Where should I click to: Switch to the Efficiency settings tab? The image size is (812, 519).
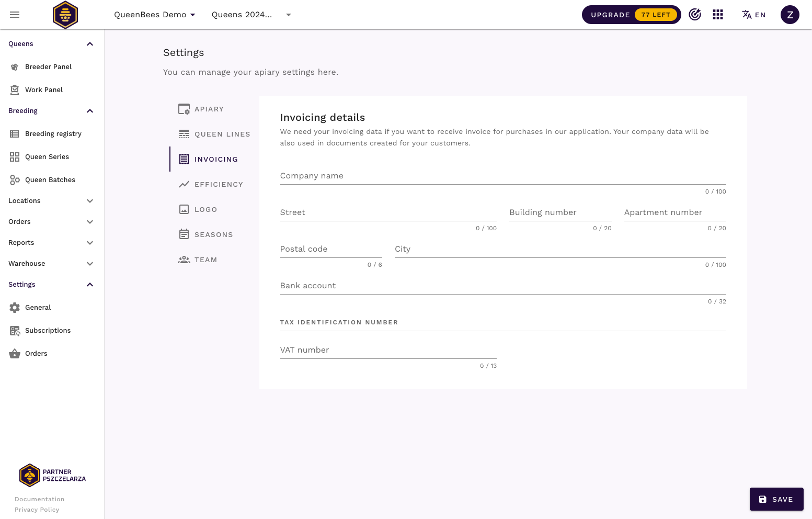218,185
